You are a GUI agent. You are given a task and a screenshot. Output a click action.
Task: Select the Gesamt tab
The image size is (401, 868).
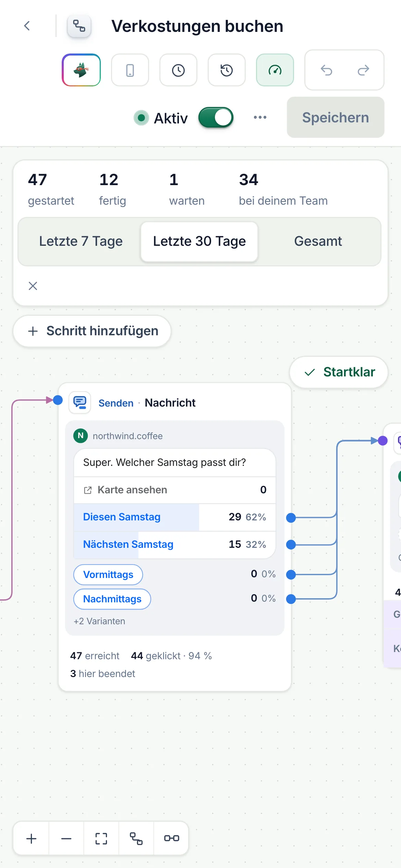pos(318,241)
